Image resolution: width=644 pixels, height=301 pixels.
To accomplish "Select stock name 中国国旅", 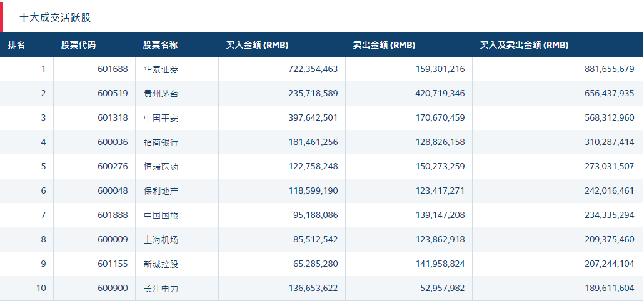I will (x=161, y=215).
